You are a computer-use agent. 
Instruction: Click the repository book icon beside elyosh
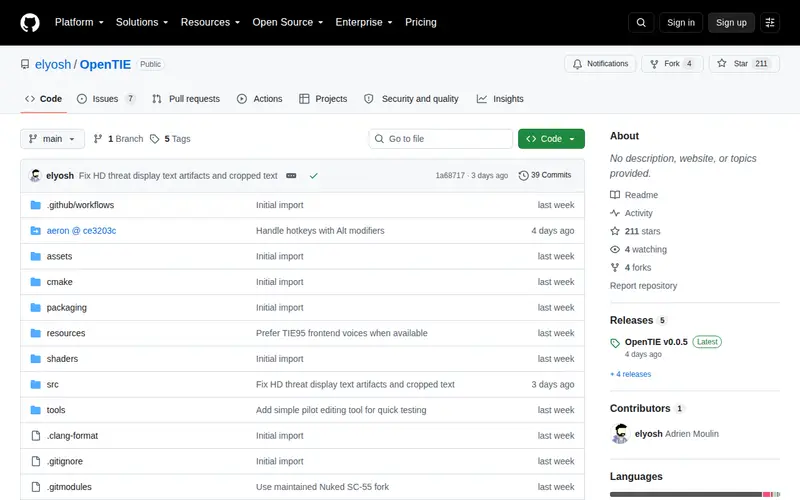point(25,64)
